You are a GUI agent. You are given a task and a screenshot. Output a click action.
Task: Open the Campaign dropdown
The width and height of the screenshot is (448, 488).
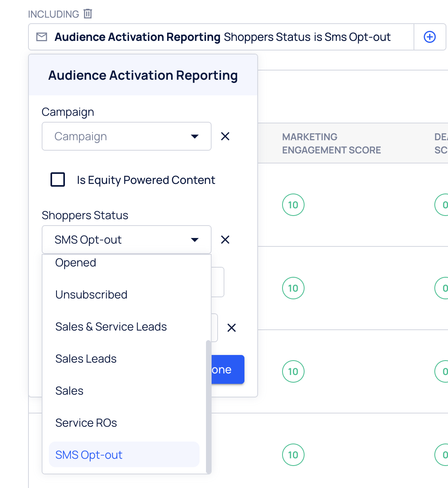(126, 137)
